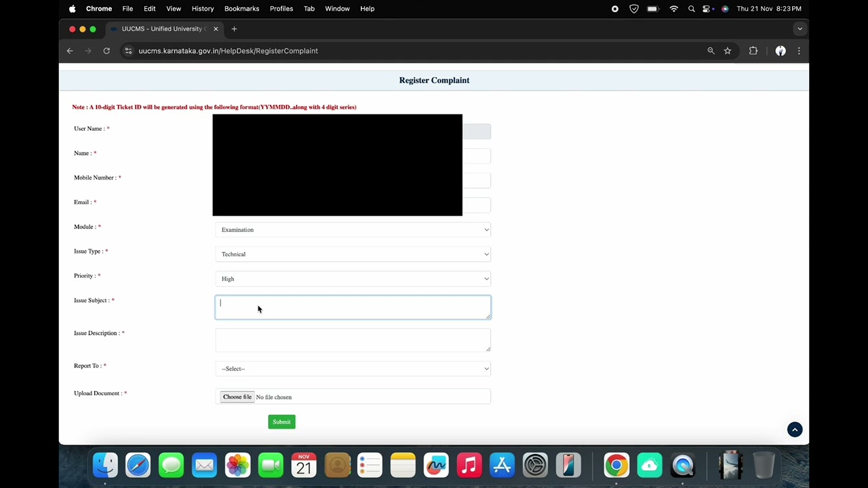868x488 pixels.
Task: Click the Register Complaint heading
Action: [434, 80]
